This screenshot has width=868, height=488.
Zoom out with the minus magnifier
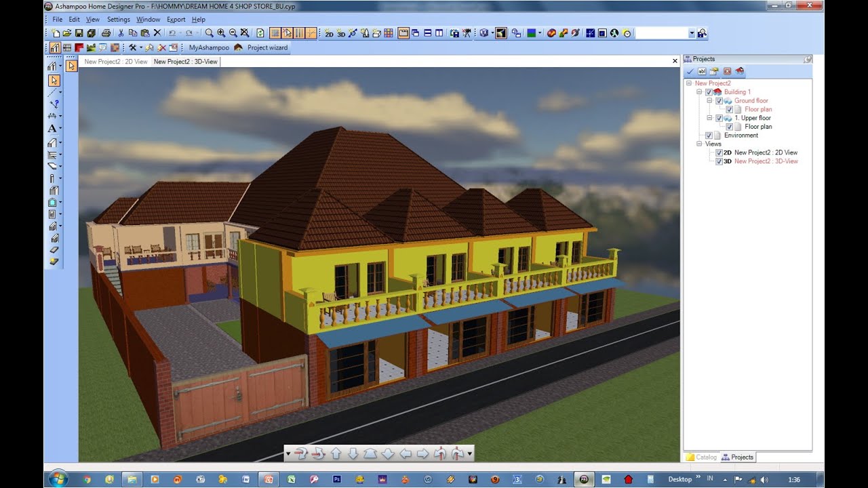[233, 33]
